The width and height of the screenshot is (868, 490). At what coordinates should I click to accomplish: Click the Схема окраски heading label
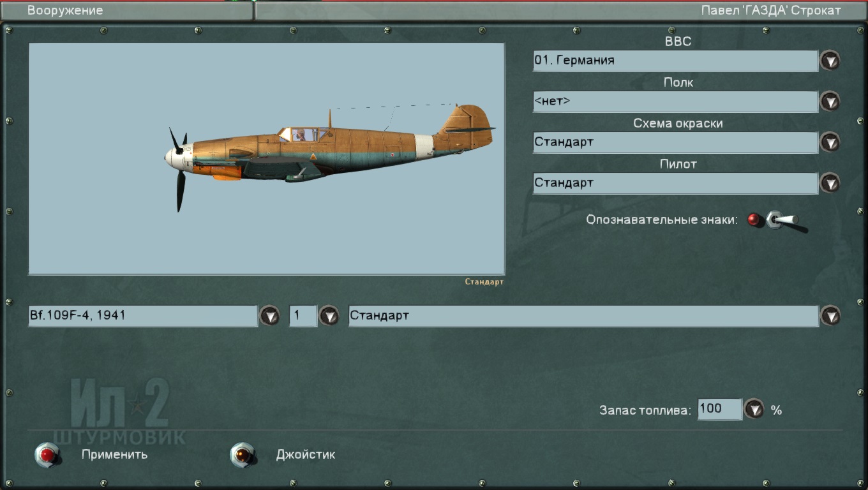pyautogui.click(x=678, y=124)
